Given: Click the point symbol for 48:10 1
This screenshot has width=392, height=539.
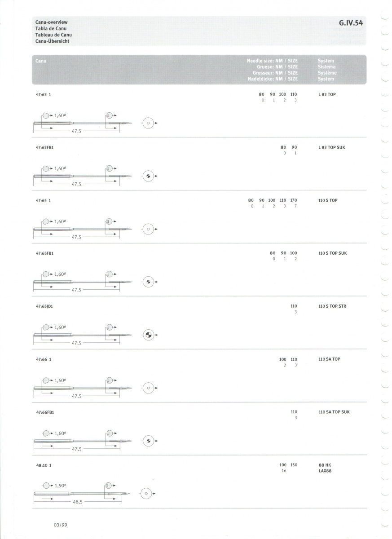Looking at the screenshot, I should coord(145,494).
